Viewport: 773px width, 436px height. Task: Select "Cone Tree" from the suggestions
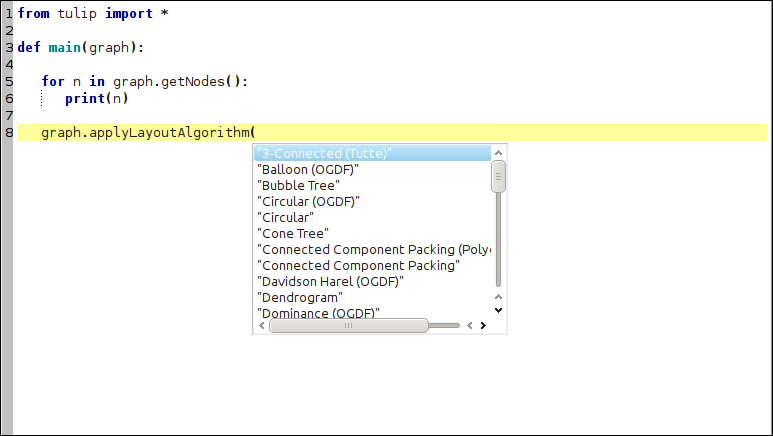coord(293,233)
